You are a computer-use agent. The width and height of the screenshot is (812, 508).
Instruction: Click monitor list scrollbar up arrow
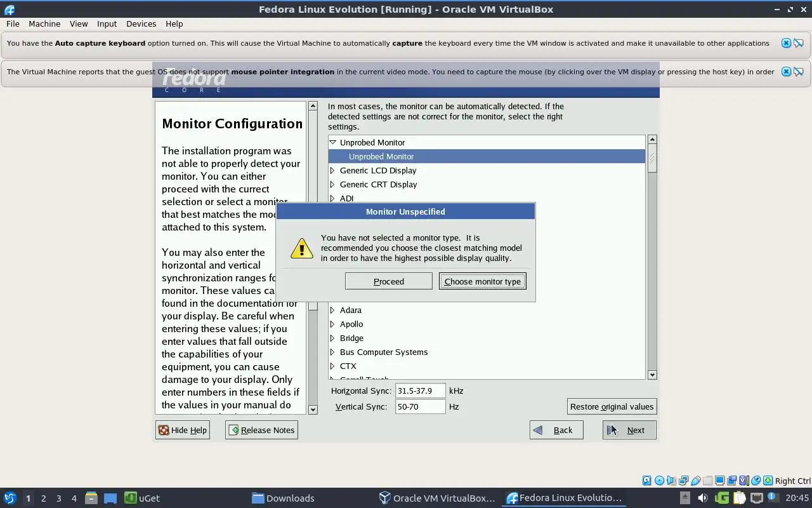[x=652, y=139]
